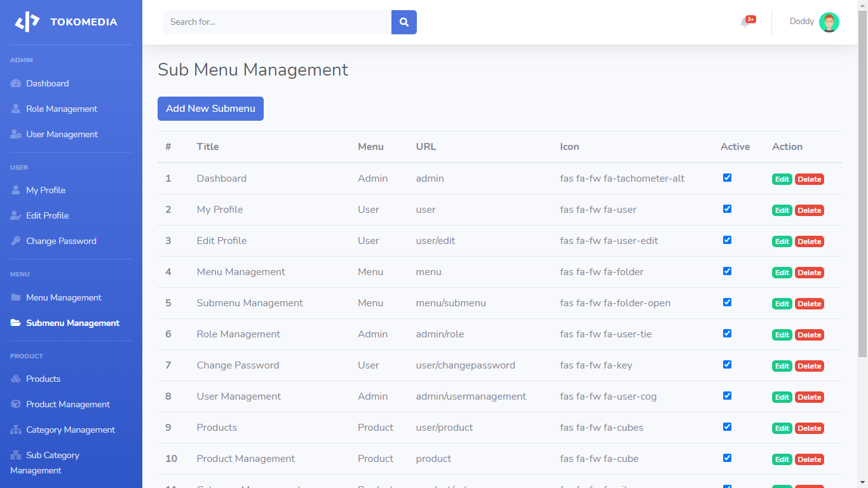This screenshot has height=488, width=868.
Task: Click the Products cubes icon in sidebar
Action: tap(16, 379)
